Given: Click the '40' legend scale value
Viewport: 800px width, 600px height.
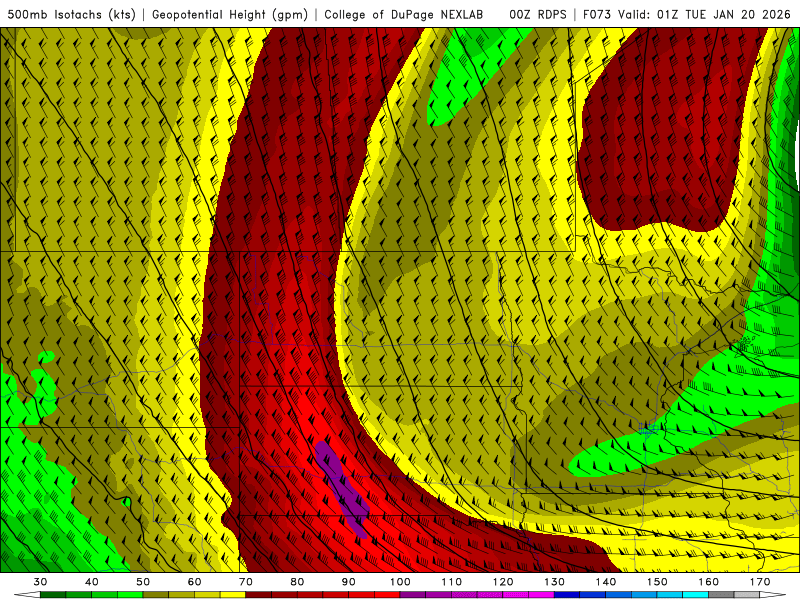Looking at the screenshot, I should pyautogui.click(x=92, y=581).
